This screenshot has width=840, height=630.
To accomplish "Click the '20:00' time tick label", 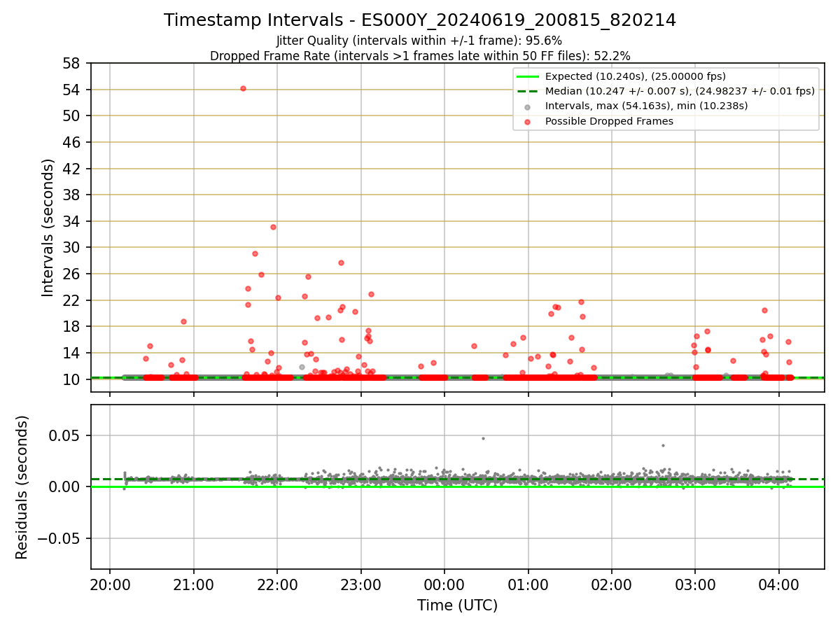I will click(x=110, y=584).
